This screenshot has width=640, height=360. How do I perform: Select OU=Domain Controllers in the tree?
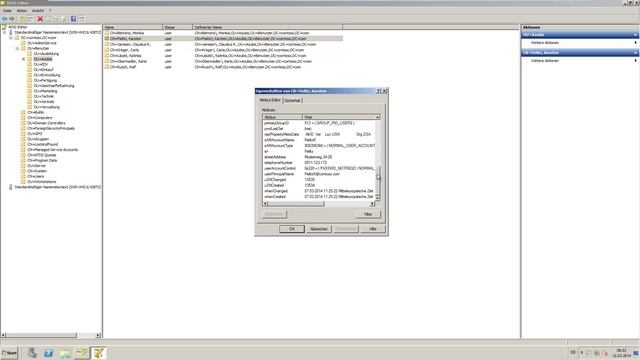[x=46, y=123]
